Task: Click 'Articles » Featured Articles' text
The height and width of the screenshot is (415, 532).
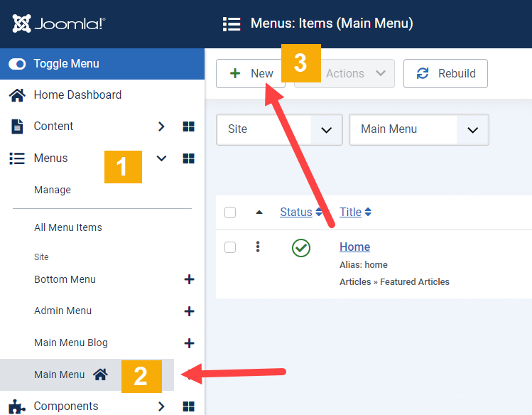Action: pyautogui.click(x=394, y=281)
